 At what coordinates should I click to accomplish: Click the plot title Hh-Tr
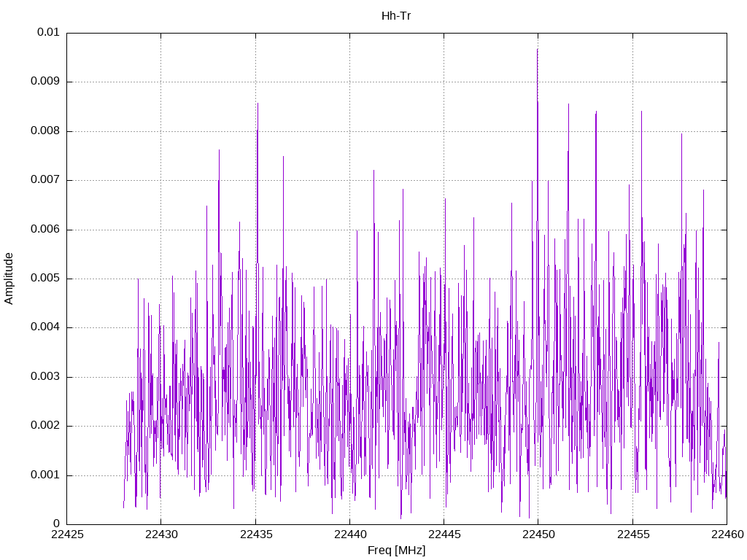[396, 16]
